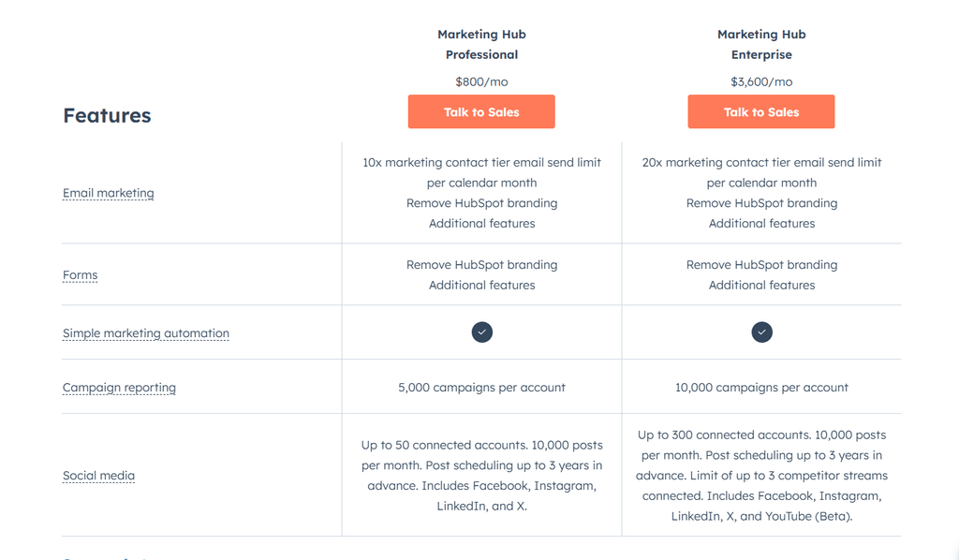Select the Marketing Hub Enterprise column header
959x560 pixels.
coord(761,44)
